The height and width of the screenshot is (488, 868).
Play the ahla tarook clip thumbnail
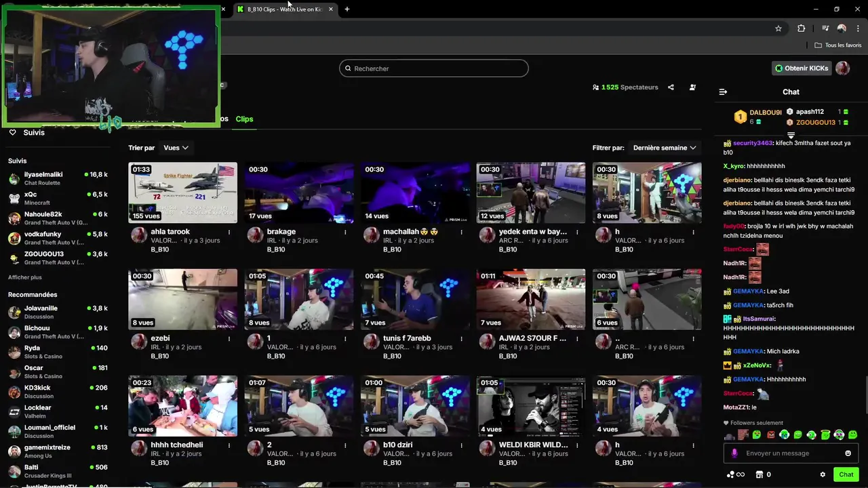pyautogui.click(x=183, y=193)
